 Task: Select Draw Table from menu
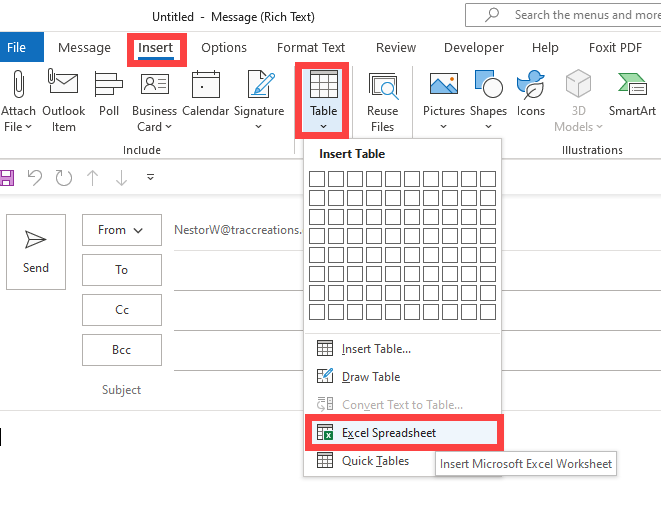(x=403, y=377)
